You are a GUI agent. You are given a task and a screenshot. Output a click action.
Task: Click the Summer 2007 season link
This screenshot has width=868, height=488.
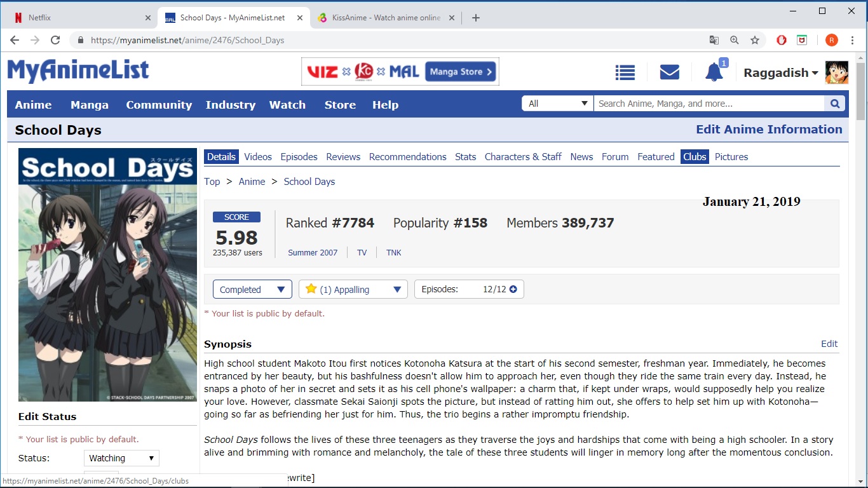[313, 253]
